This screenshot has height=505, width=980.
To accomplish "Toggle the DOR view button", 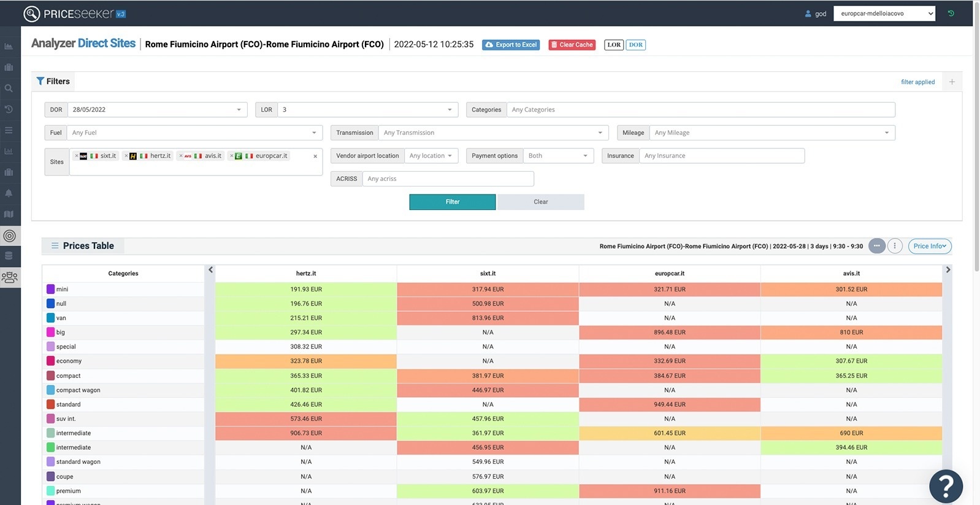I will pos(636,45).
